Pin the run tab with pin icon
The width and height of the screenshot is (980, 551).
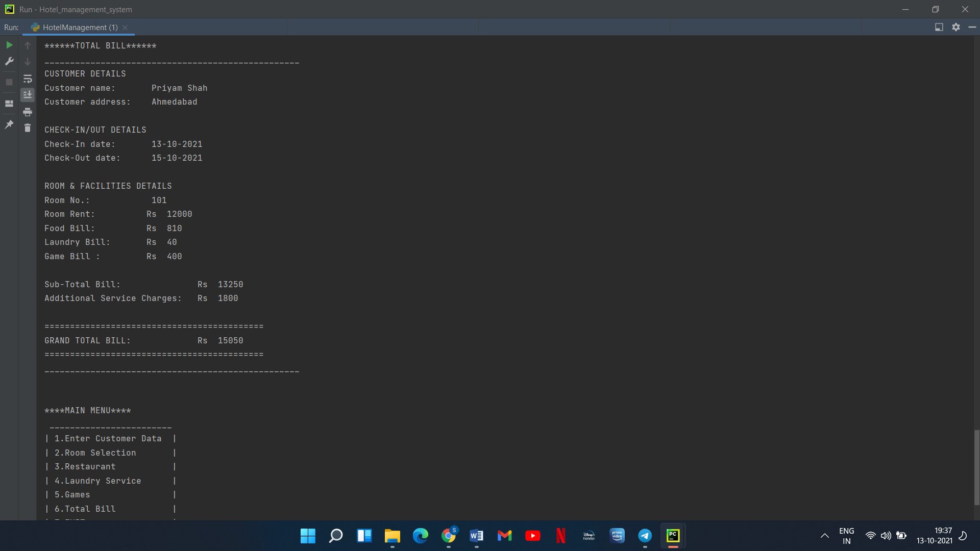click(x=9, y=124)
